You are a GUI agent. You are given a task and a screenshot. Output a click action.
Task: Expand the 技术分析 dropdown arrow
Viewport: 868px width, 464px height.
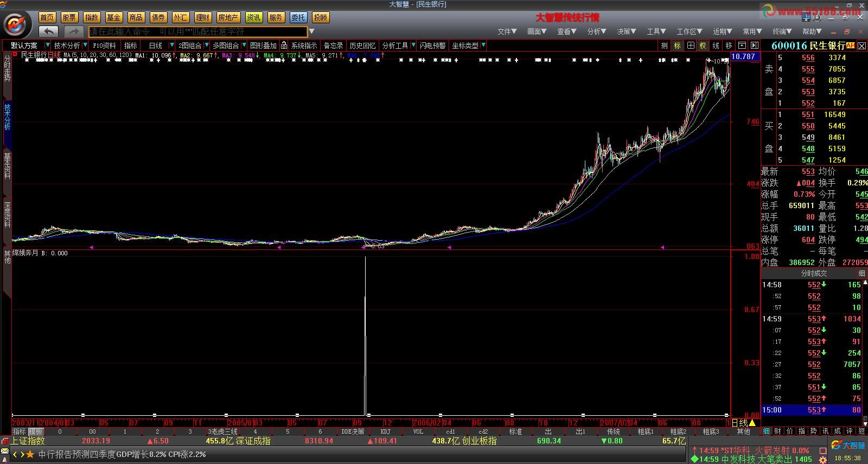tap(85, 46)
